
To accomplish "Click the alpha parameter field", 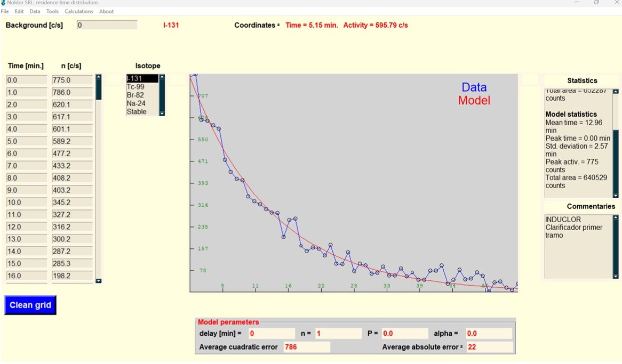I will point(489,334).
